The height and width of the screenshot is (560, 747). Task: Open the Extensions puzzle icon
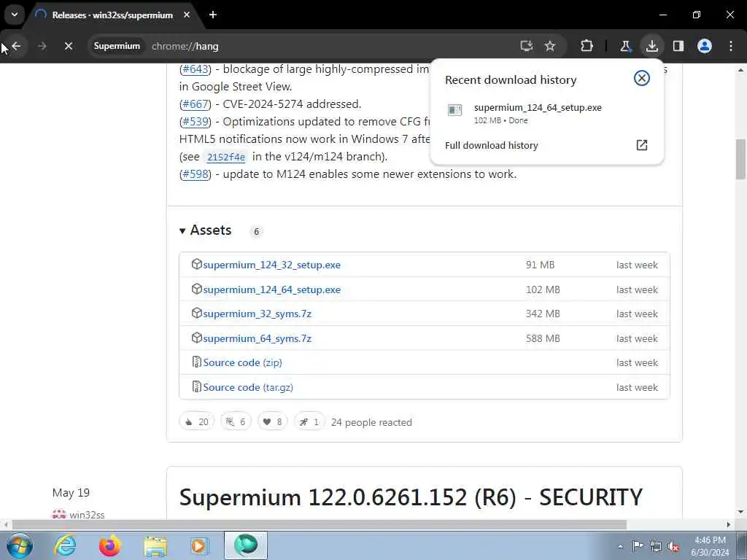(587, 46)
